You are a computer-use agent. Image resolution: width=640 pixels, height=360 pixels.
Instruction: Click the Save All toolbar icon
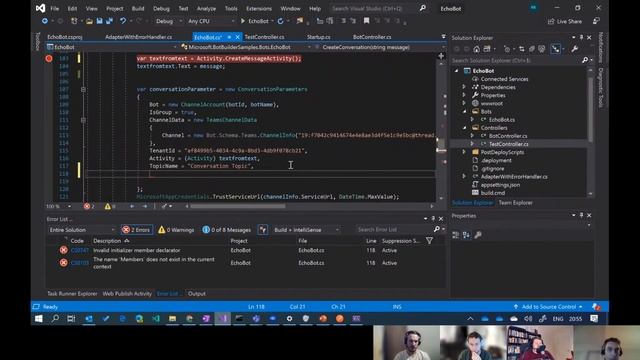point(109,21)
